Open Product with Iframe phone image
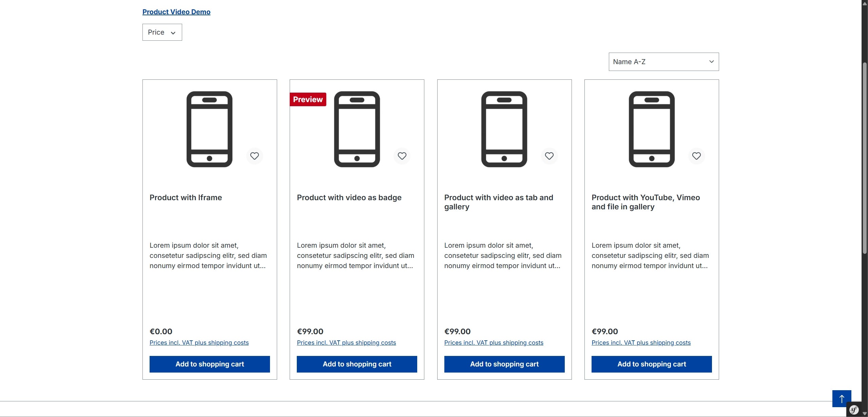868x417 pixels. (210, 129)
